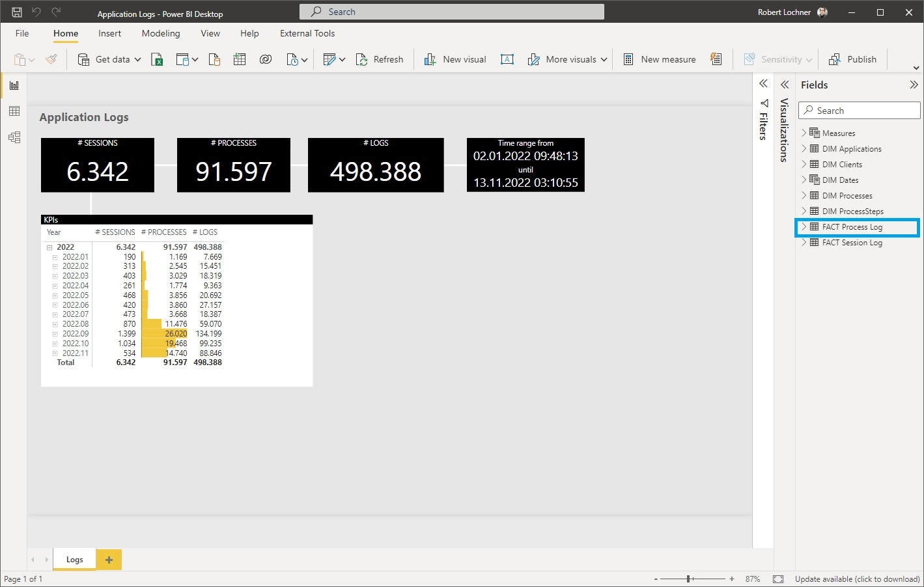Switch to Model view in the left sidebar
Viewport: 924px width, 587px height.
click(14, 137)
